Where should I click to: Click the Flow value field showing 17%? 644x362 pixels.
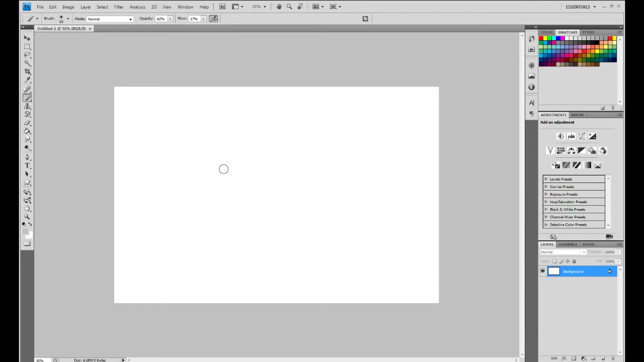pos(194,19)
